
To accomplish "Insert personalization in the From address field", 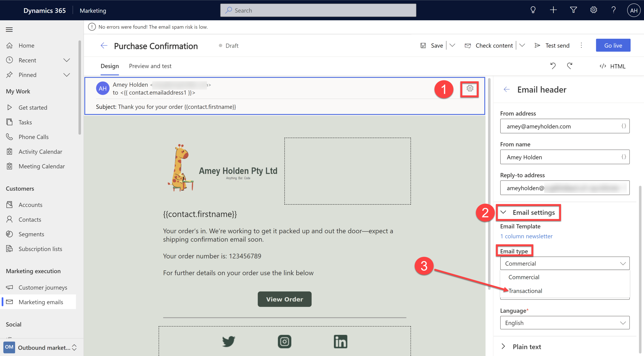I will [623, 126].
